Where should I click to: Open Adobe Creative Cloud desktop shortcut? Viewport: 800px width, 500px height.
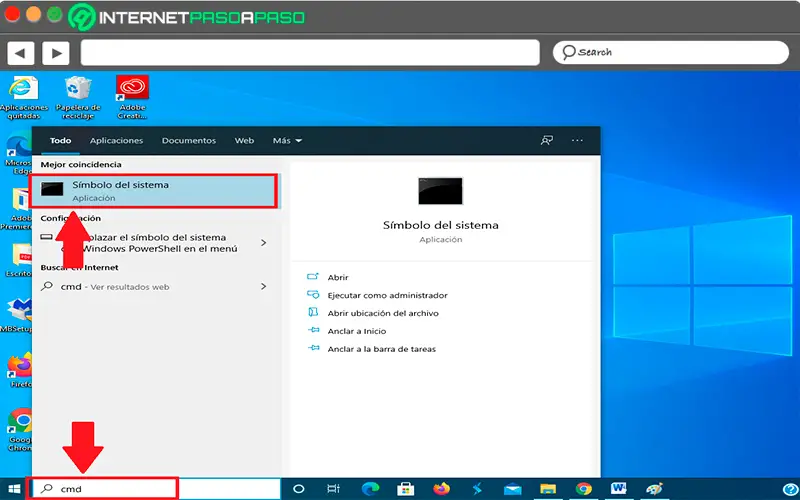(132, 97)
